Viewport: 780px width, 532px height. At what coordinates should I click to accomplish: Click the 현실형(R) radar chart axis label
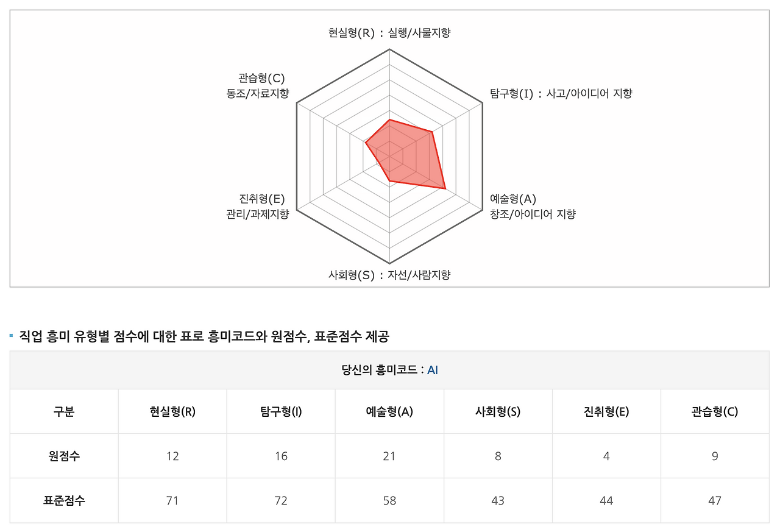(x=389, y=33)
